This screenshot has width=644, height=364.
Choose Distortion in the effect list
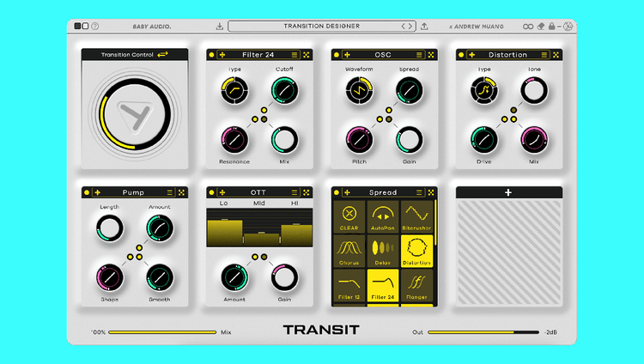416,251
